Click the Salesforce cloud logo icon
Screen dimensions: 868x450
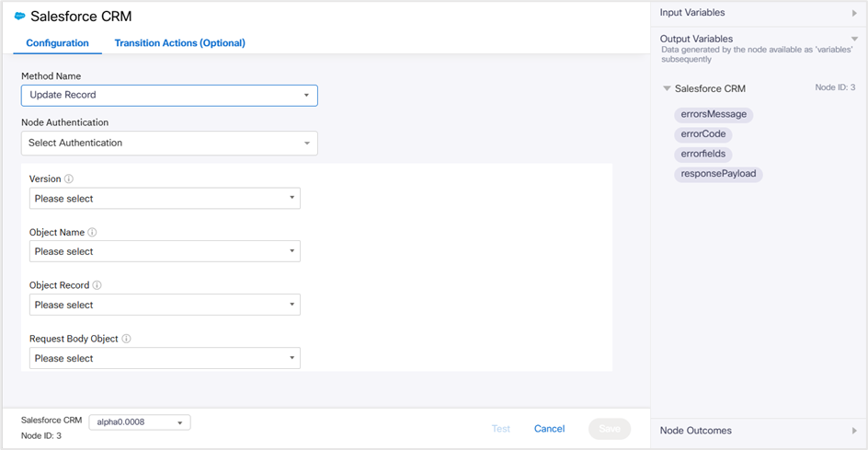point(20,16)
